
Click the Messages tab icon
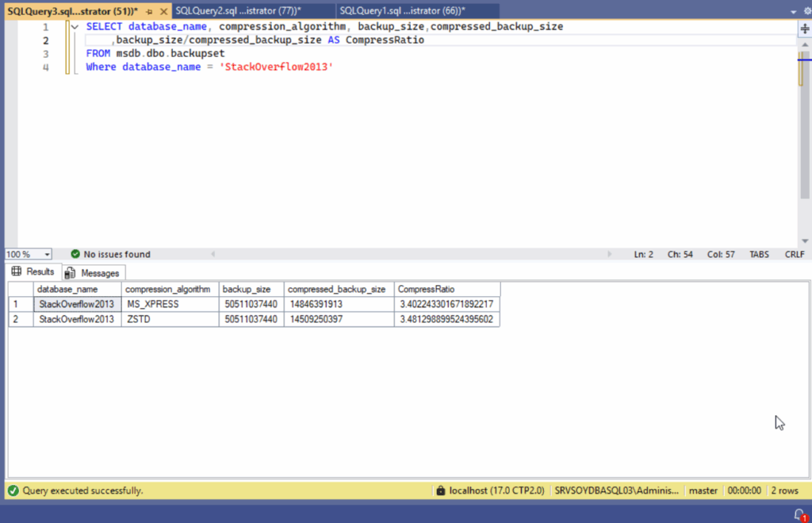[x=70, y=272]
